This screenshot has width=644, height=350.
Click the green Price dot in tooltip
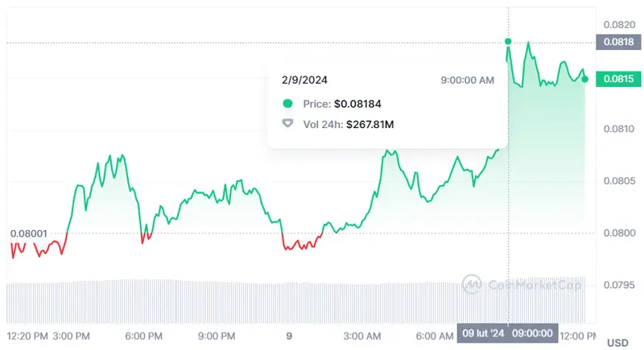tap(287, 104)
